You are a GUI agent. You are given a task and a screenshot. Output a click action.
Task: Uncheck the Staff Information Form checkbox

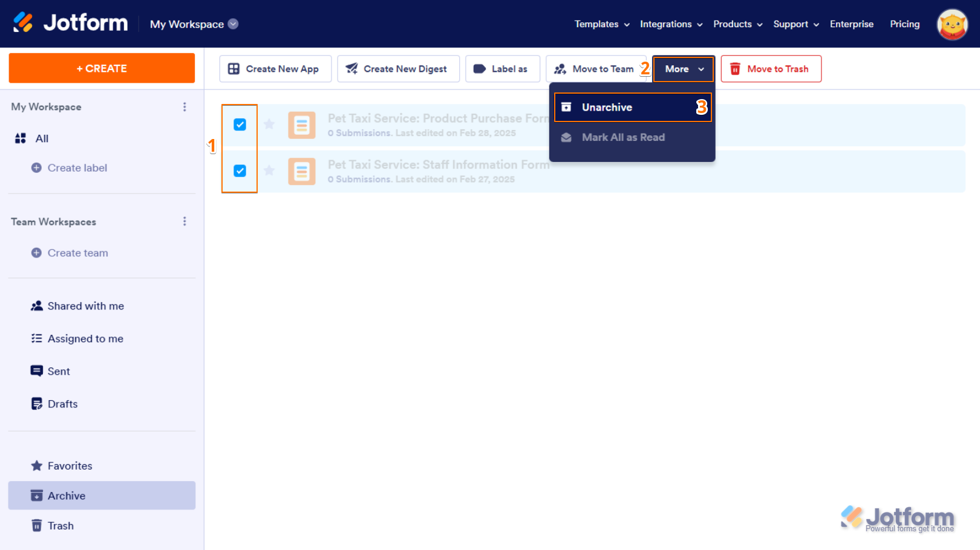pyautogui.click(x=240, y=171)
